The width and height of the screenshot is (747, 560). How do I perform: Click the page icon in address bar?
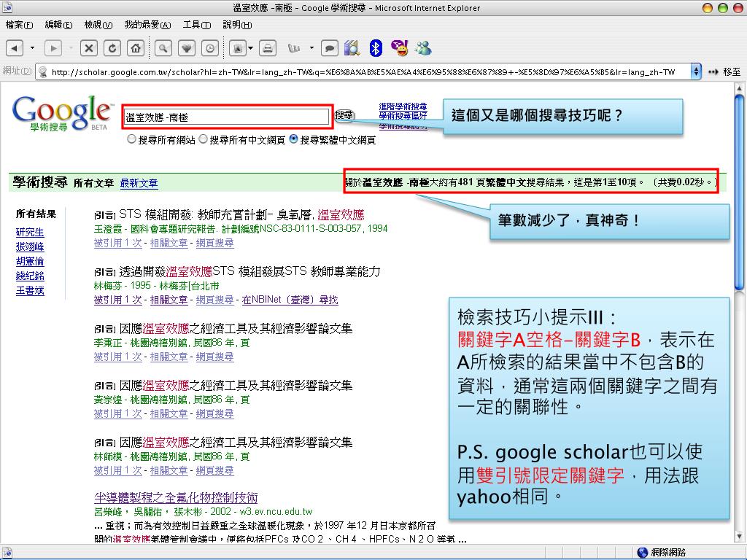tap(43, 72)
